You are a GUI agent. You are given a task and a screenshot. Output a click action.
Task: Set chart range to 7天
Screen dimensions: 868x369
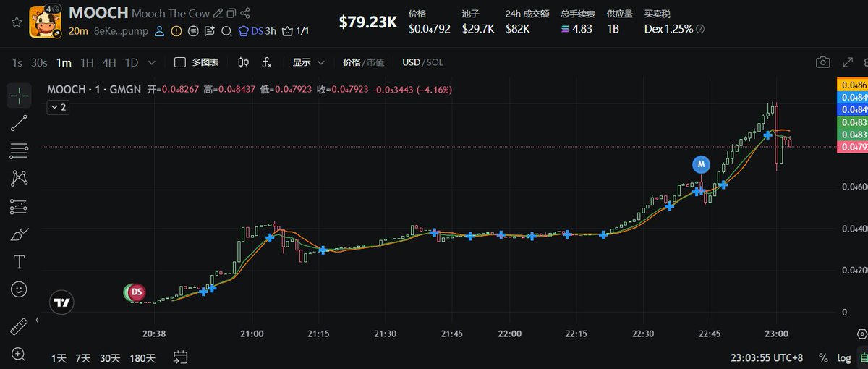point(83,357)
